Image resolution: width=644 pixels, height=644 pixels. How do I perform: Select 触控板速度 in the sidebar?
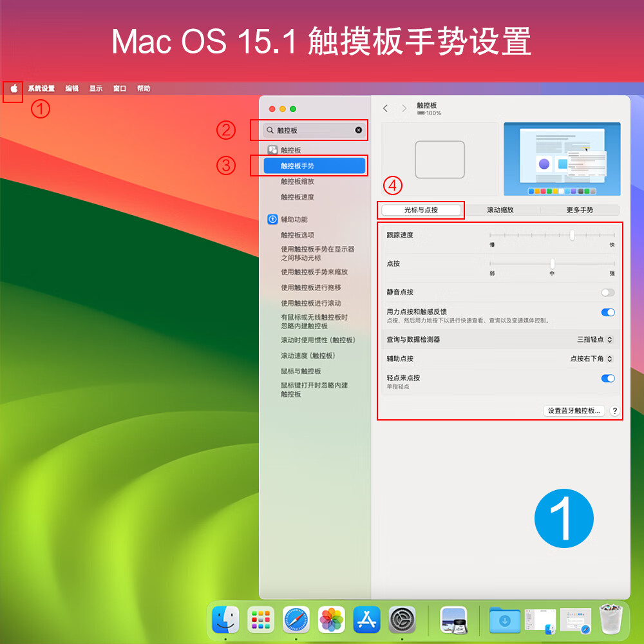pos(298,197)
